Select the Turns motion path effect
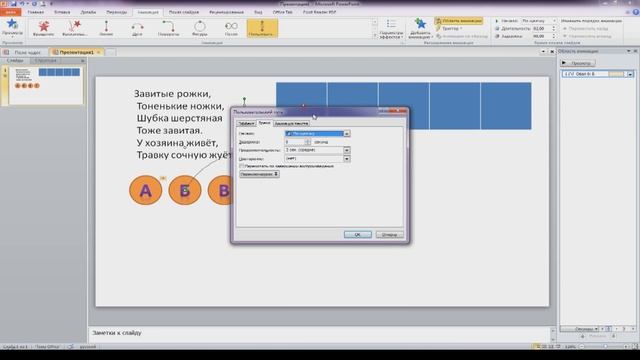Screen dimensions: 640x360 168,29
